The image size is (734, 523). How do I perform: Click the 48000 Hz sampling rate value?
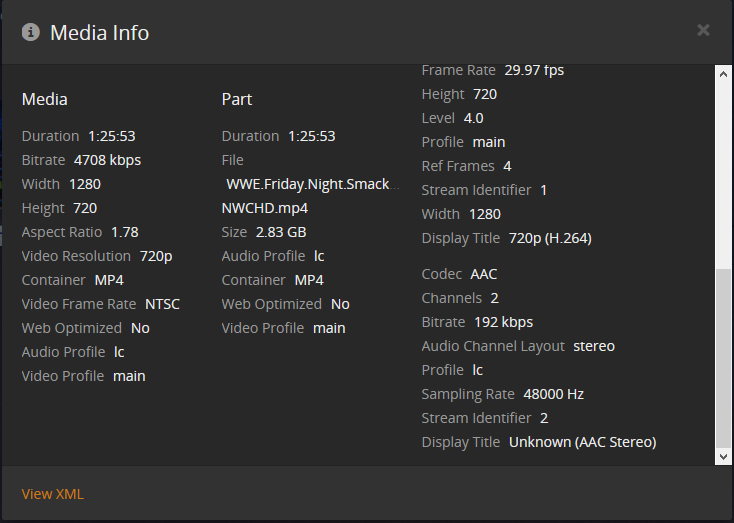tap(553, 394)
